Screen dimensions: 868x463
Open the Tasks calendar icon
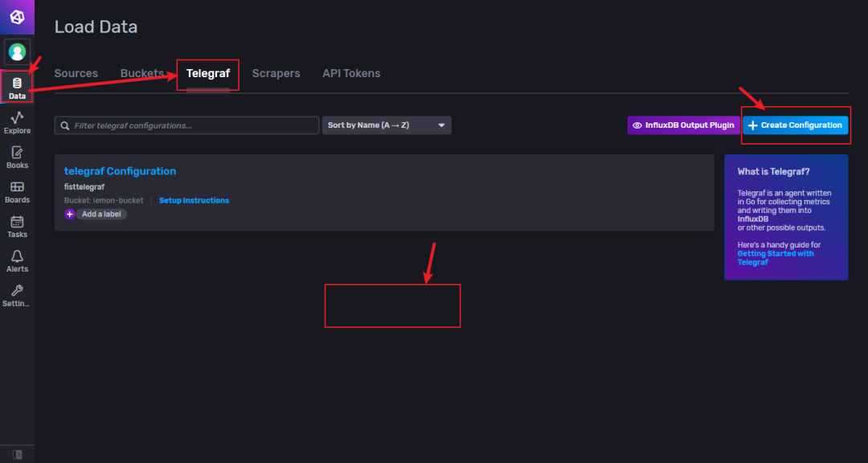pos(17,224)
